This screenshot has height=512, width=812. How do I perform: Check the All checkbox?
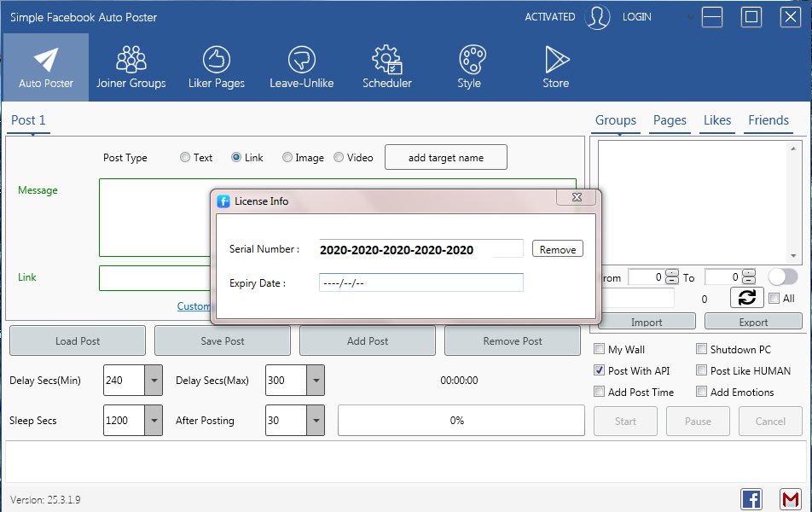coord(774,298)
